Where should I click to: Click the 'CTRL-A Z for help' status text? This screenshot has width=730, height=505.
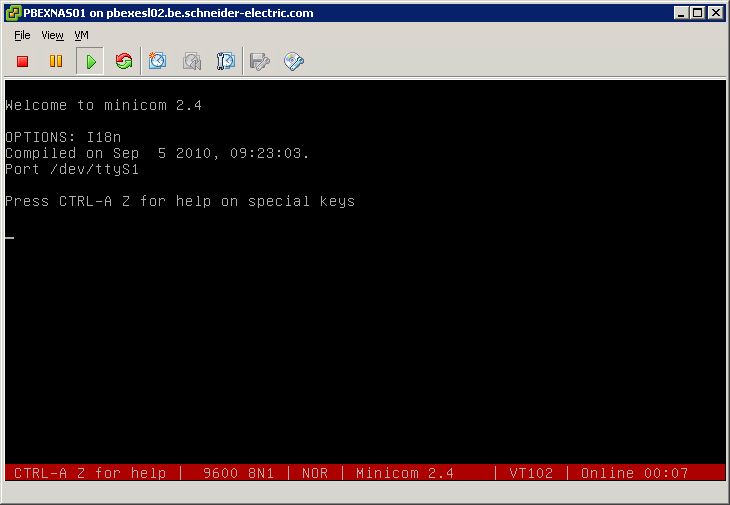click(x=90, y=473)
